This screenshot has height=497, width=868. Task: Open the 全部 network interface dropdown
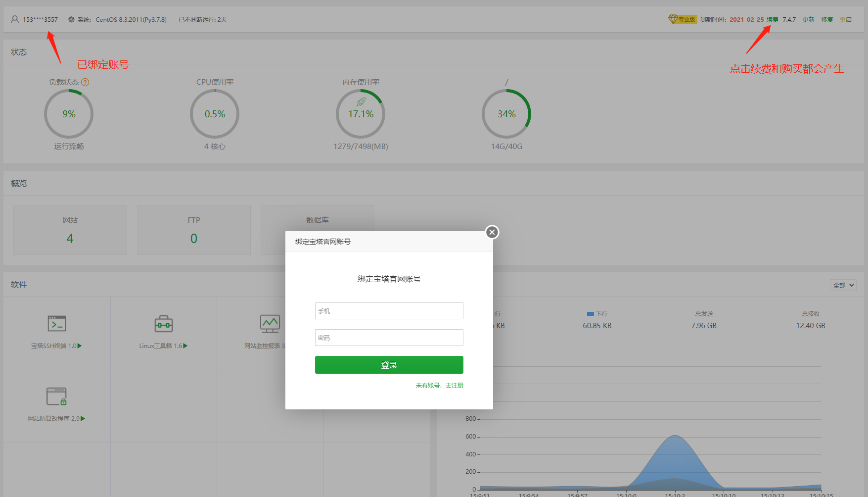pyautogui.click(x=843, y=285)
